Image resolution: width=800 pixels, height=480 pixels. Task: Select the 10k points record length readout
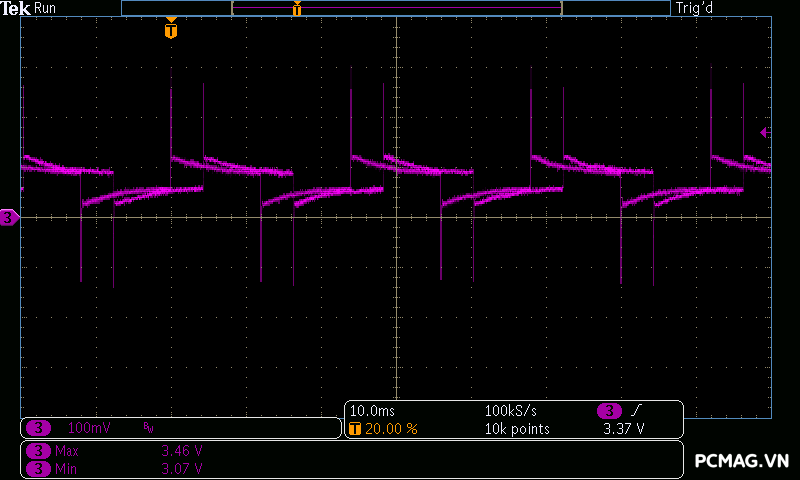click(x=516, y=429)
